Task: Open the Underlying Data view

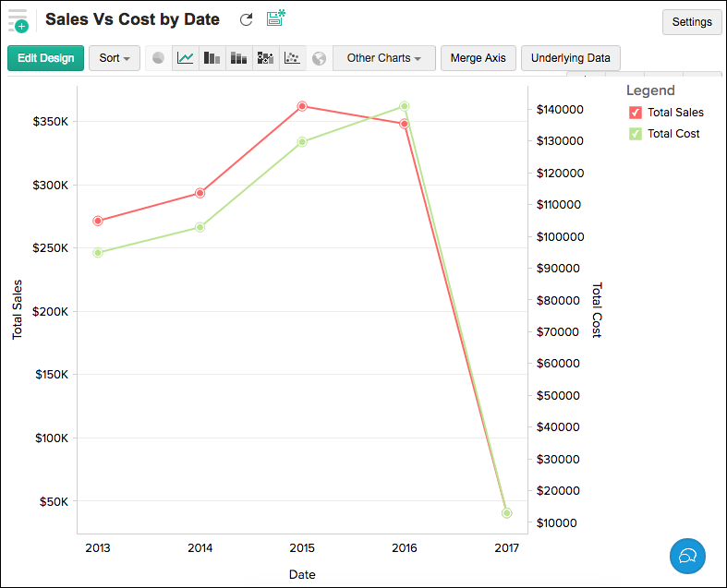Action: [570, 58]
